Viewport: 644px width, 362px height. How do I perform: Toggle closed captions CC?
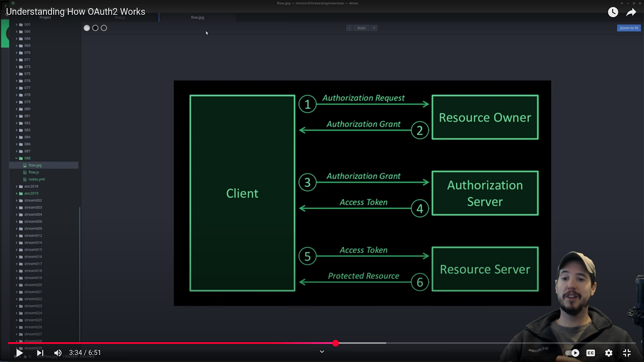pyautogui.click(x=590, y=353)
